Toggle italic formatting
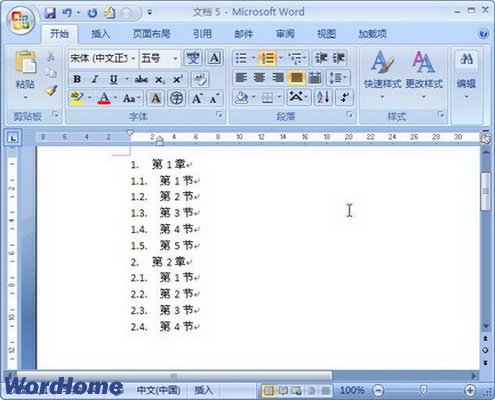The width and height of the screenshot is (495, 400). [95, 79]
